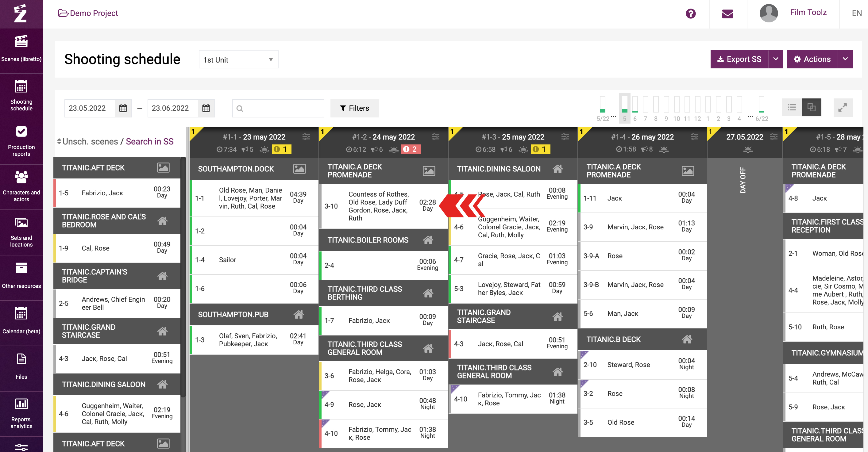This screenshot has height=452, width=868.
Task: Open scene 4-7 Gracie, Rose, Jack
Action: [513, 260]
